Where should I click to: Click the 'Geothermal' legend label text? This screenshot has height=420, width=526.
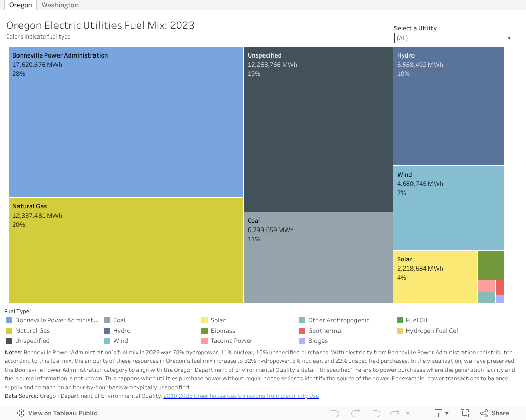coord(325,331)
